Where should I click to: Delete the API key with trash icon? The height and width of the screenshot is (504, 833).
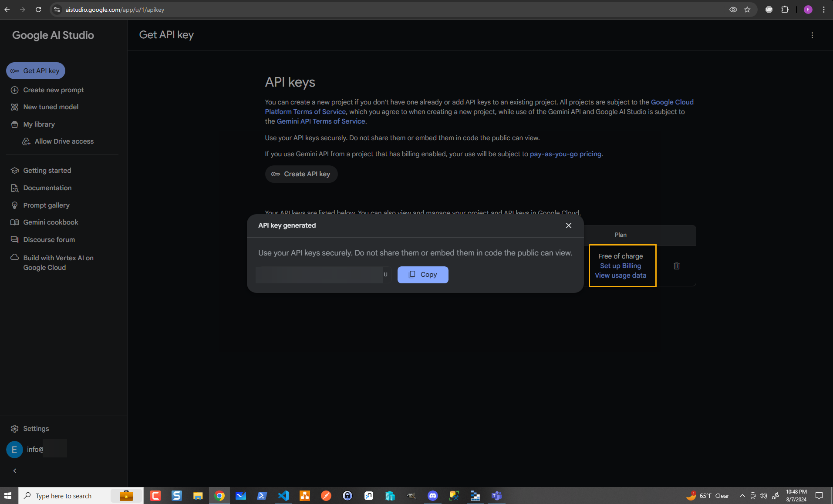coord(677,266)
